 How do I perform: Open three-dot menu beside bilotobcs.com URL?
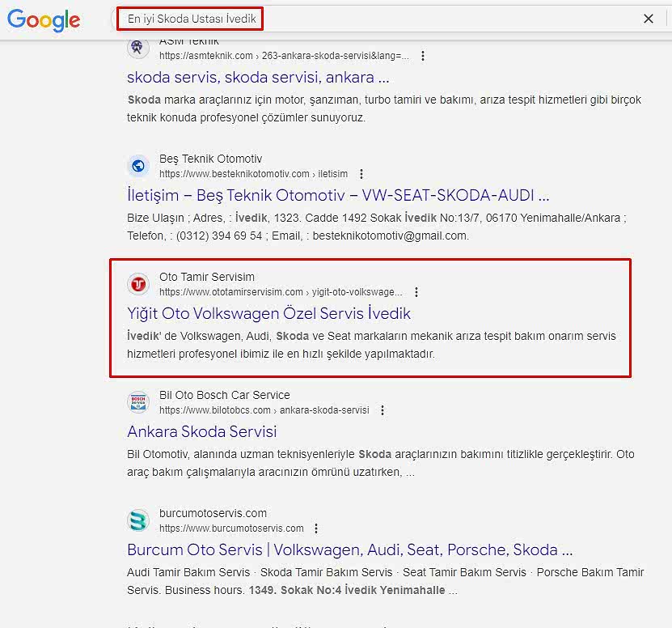[x=382, y=410]
